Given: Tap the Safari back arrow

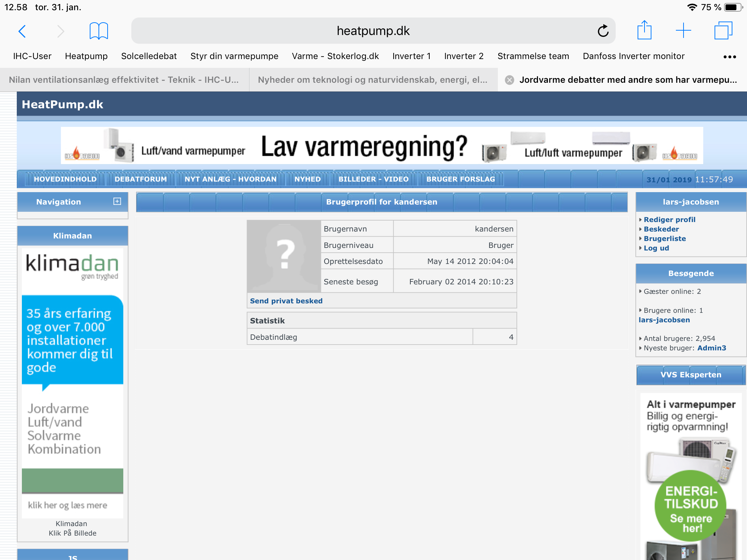Looking at the screenshot, I should point(22,31).
